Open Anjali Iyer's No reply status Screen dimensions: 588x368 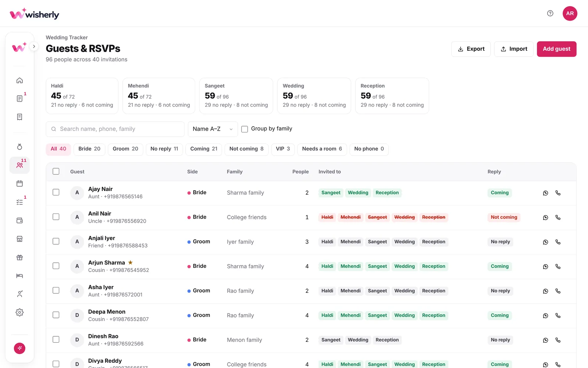500,242
